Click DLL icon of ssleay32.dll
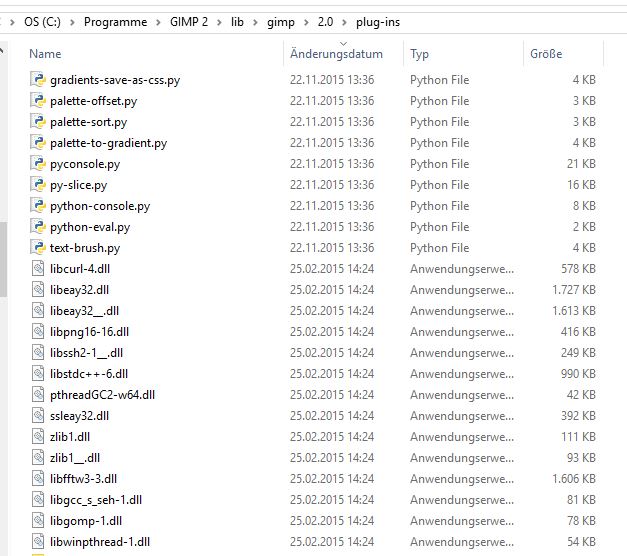627x556 pixels. [38, 415]
